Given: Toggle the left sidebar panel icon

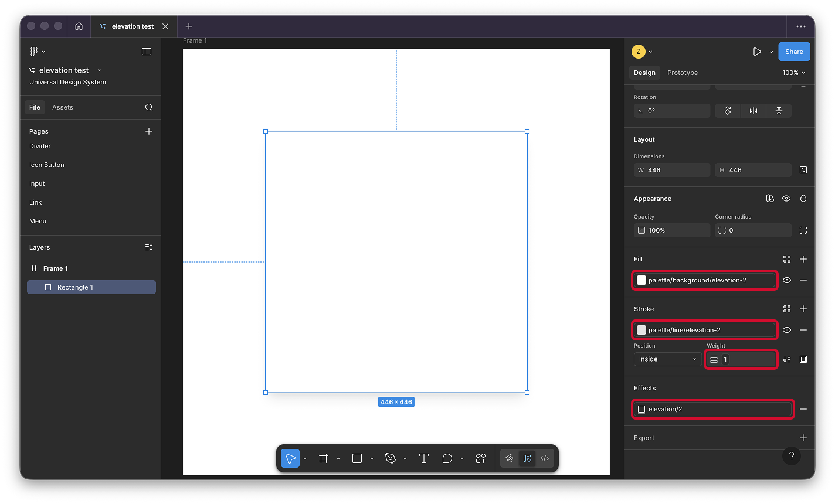Looking at the screenshot, I should (x=147, y=52).
